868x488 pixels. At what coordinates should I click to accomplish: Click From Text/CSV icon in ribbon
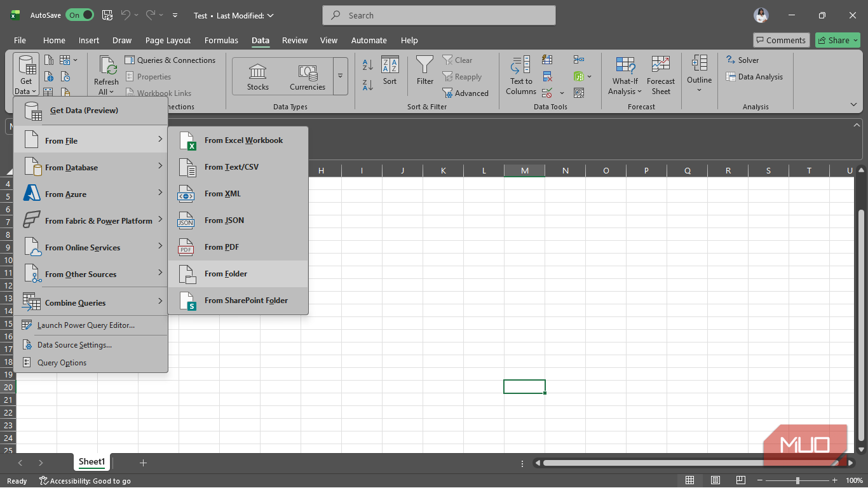[49, 60]
